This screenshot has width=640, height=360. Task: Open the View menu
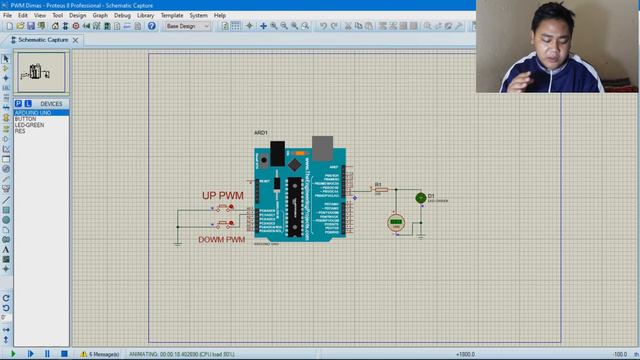[x=40, y=16]
